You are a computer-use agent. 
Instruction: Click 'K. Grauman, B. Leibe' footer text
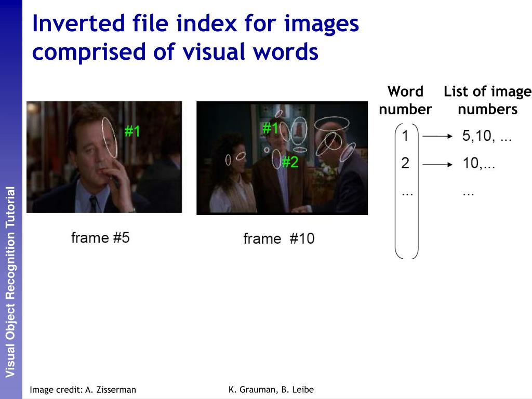(x=271, y=390)
